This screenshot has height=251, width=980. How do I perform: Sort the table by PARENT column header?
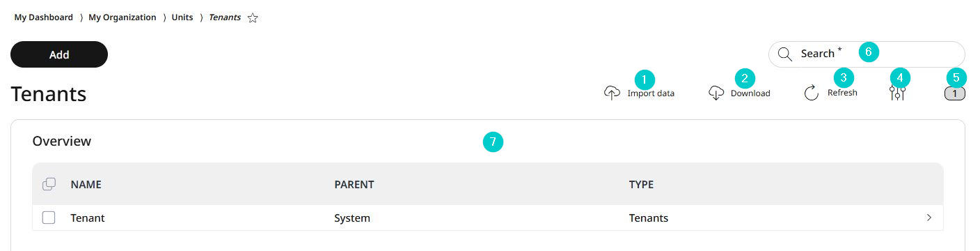(x=354, y=185)
